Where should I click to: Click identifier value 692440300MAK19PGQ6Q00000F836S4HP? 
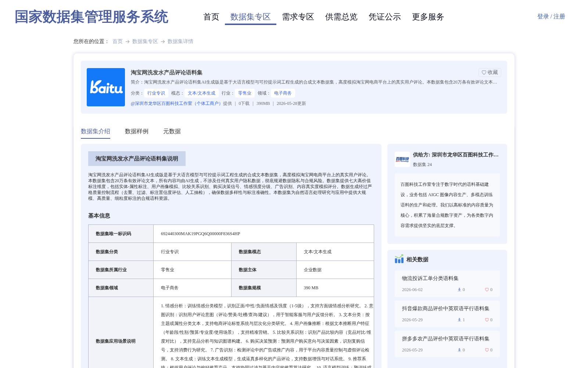tap(201, 234)
